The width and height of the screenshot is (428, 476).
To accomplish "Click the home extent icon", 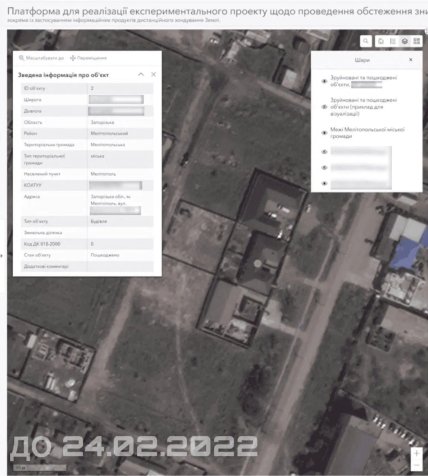I will point(381,41).
